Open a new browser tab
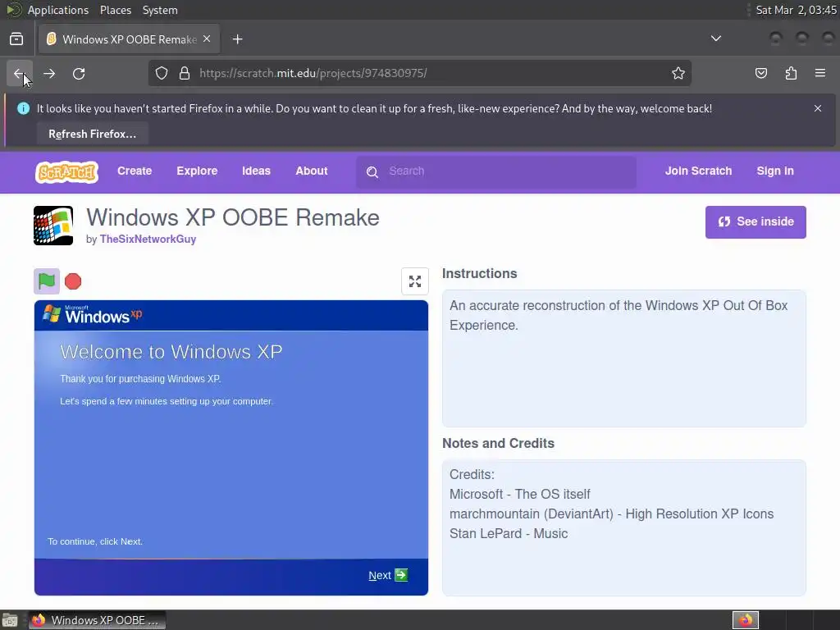The image size is (840, 630). tap(237, 39)
